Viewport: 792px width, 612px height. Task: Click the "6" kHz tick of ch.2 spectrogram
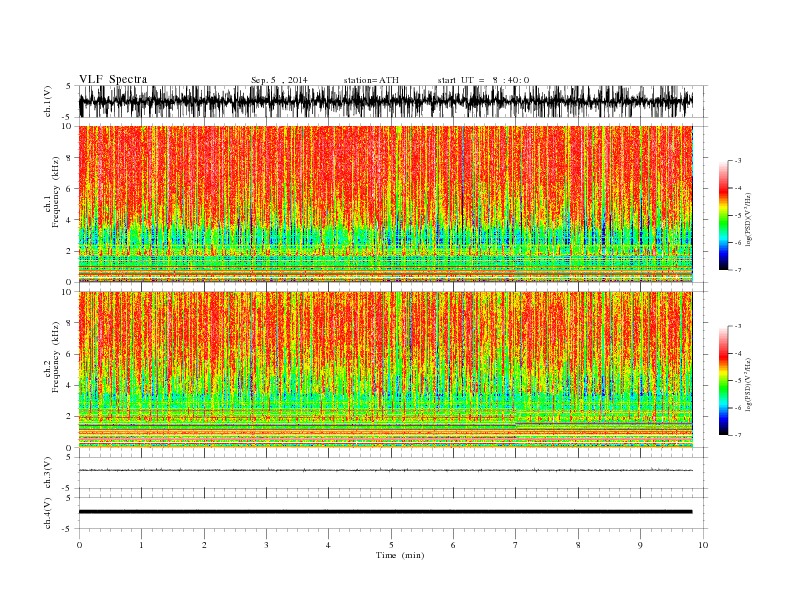[70, 354]
